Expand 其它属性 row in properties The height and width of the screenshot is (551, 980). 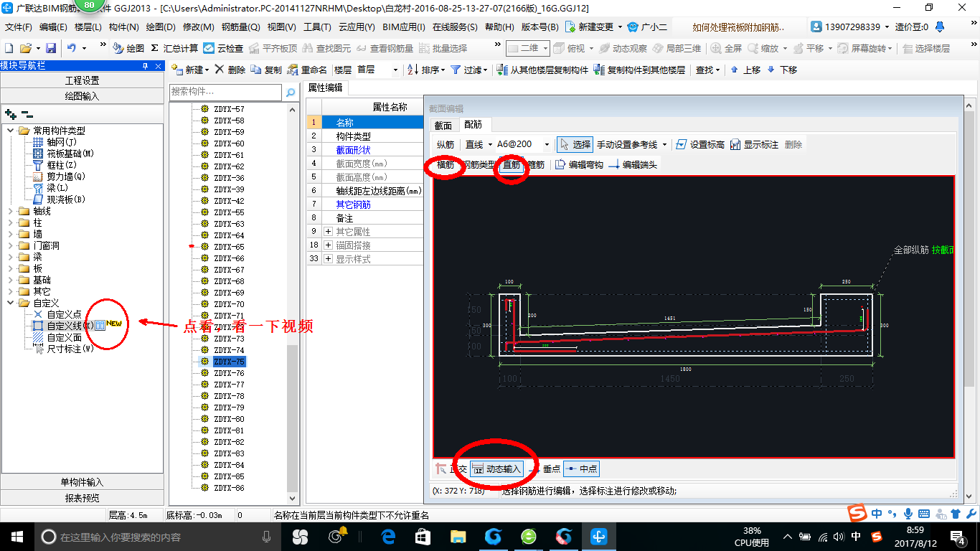[329, 232]
